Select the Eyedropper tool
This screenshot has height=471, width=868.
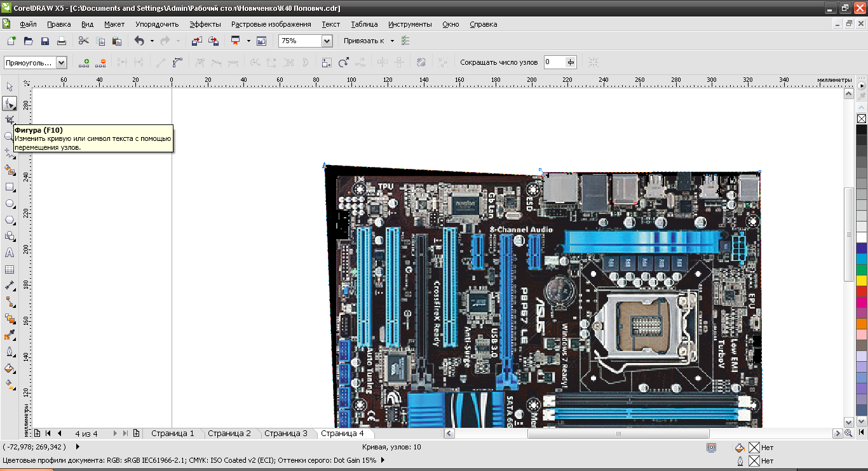(10, 335)
